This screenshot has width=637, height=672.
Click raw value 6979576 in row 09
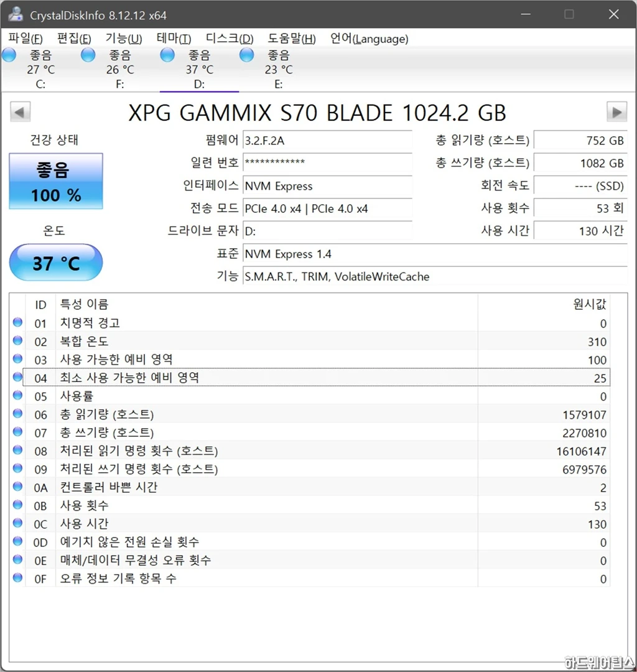[584, 469]
